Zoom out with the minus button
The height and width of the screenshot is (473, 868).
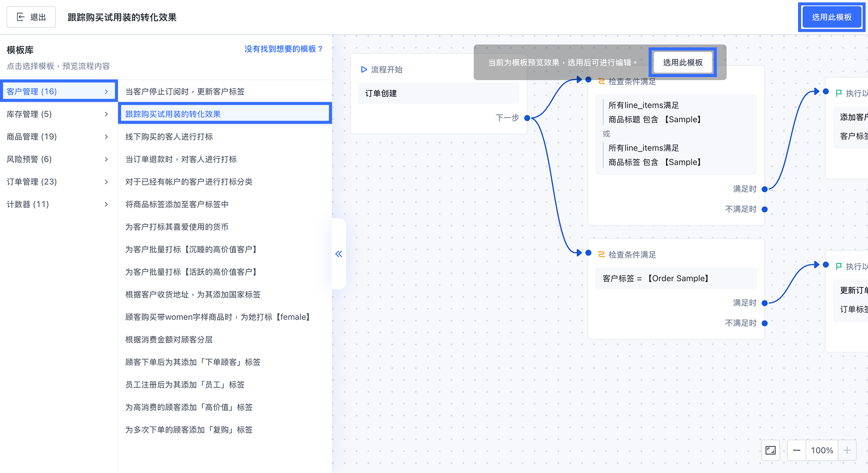click(x=797, y=450)
